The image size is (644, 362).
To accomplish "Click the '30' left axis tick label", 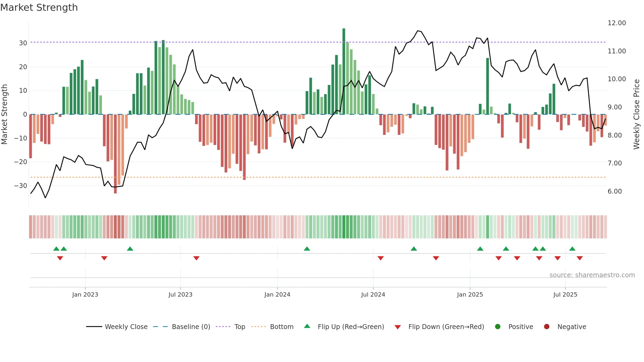I will coord(23,43).
